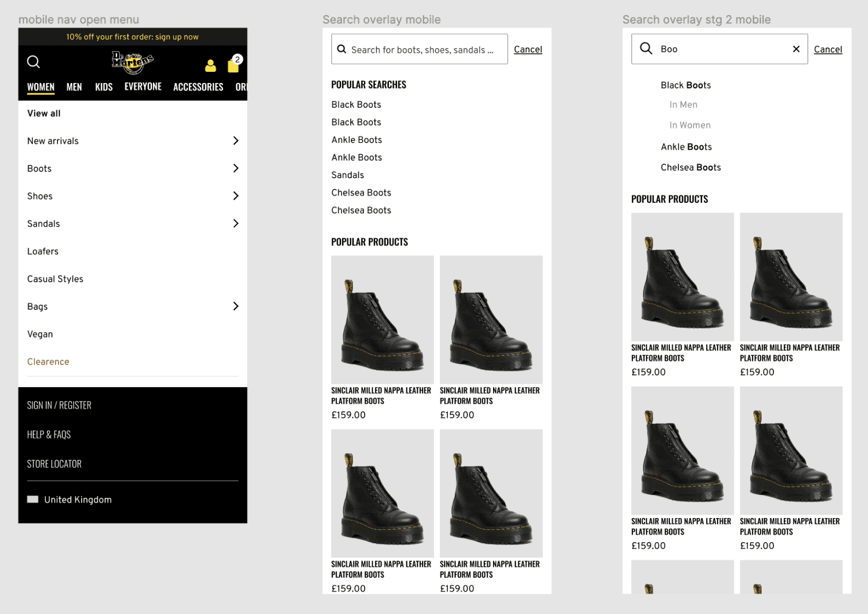Select the 'Black Boots' suggestion in the stg 2 overlay
The width and height of the screenshot is (868, 614).
(x=685, y=85)
